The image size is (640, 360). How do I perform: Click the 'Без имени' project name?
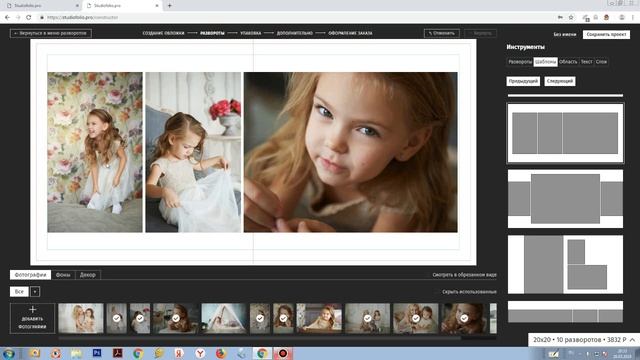[565, 34]
